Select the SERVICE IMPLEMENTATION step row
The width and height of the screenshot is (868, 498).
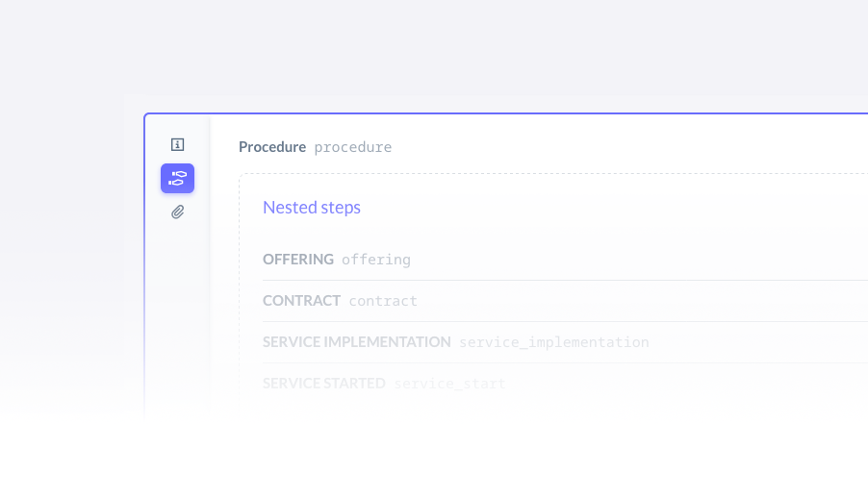(565, 342)
